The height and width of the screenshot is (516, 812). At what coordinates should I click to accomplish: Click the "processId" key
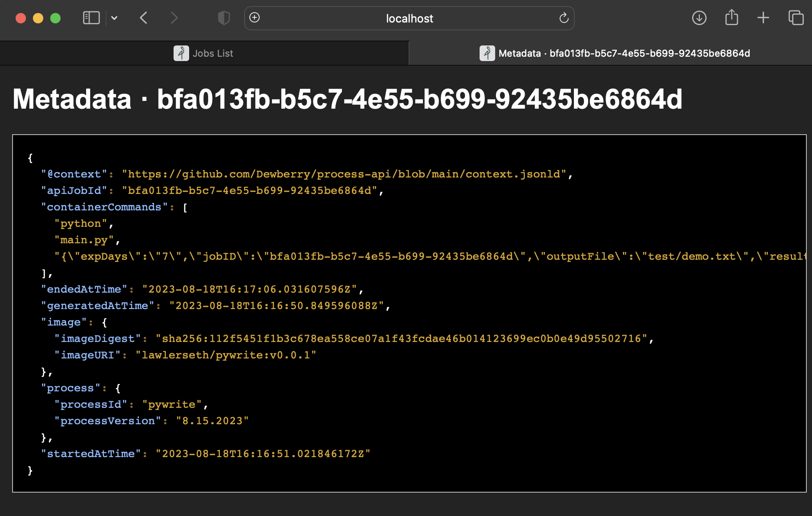pos(91,404)
